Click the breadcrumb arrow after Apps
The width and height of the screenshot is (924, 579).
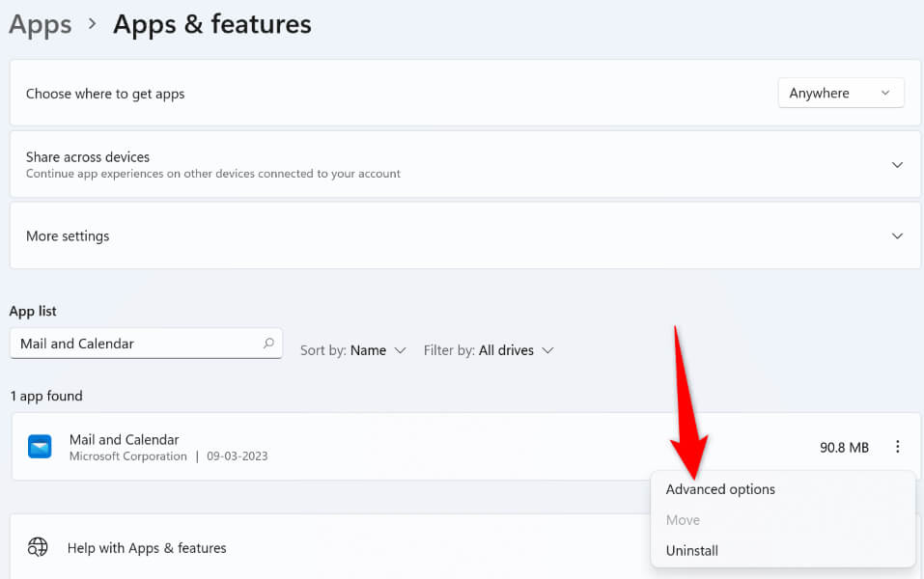[93, 24]
